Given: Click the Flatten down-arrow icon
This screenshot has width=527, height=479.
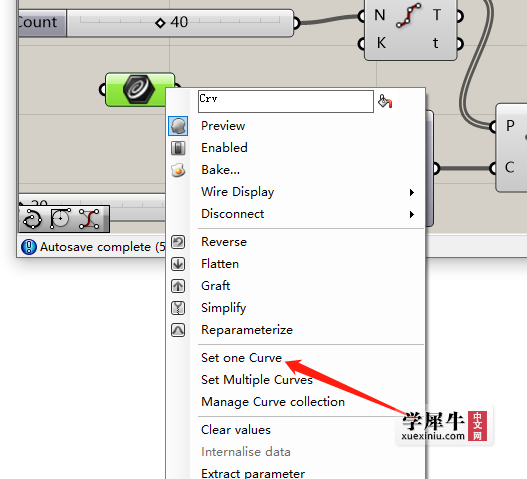Looking at the screenshot, I should (178, 264).
